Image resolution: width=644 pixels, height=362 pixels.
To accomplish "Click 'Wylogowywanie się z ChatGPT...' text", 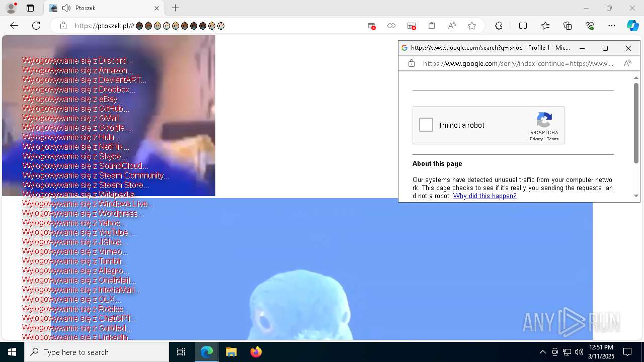I will (79, 318).
